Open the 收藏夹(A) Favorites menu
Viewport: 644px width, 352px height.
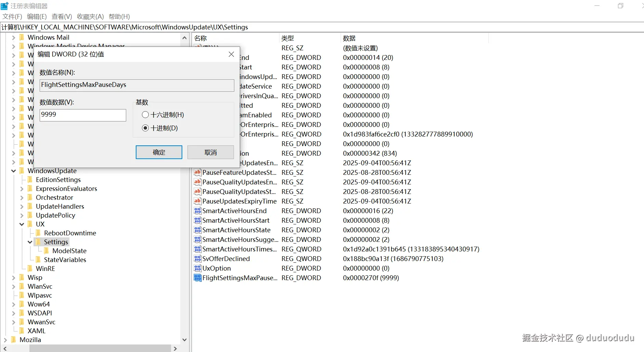[90, 16]
